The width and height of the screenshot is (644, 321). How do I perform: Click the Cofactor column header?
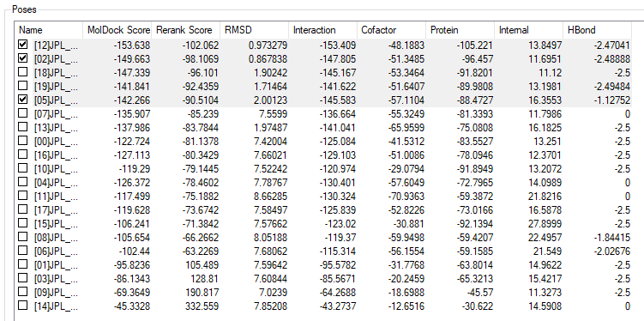[x=392, y=30]
